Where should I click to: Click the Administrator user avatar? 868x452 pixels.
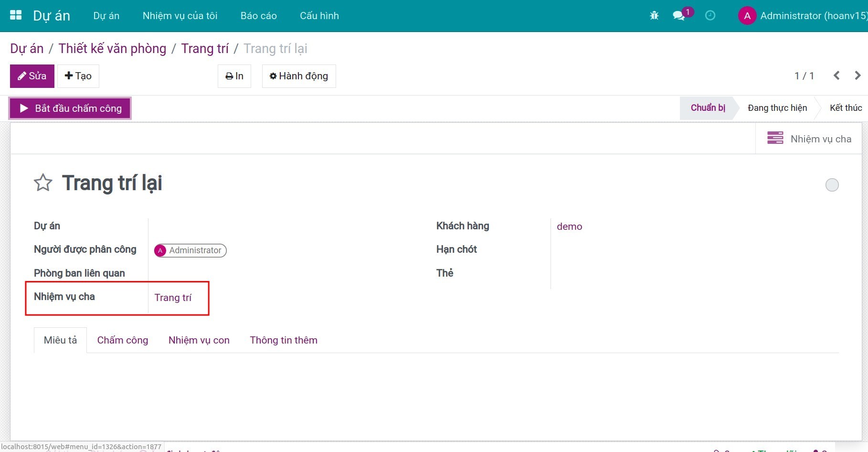[x=747, y=16]
